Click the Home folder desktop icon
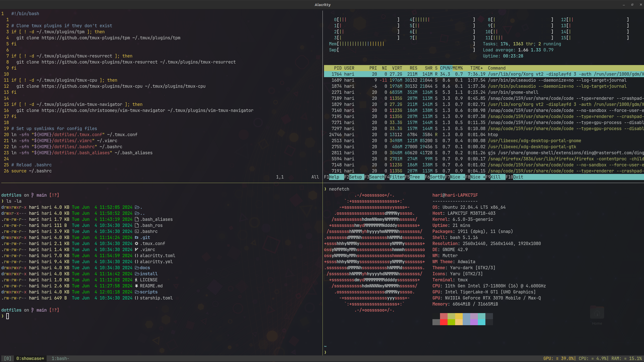 point(597,315)
